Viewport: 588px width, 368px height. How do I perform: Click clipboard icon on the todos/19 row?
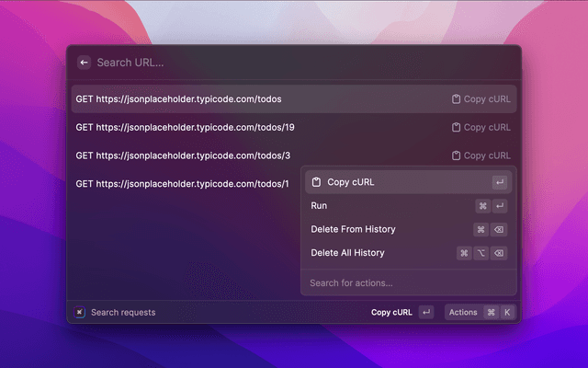point(456,128)
